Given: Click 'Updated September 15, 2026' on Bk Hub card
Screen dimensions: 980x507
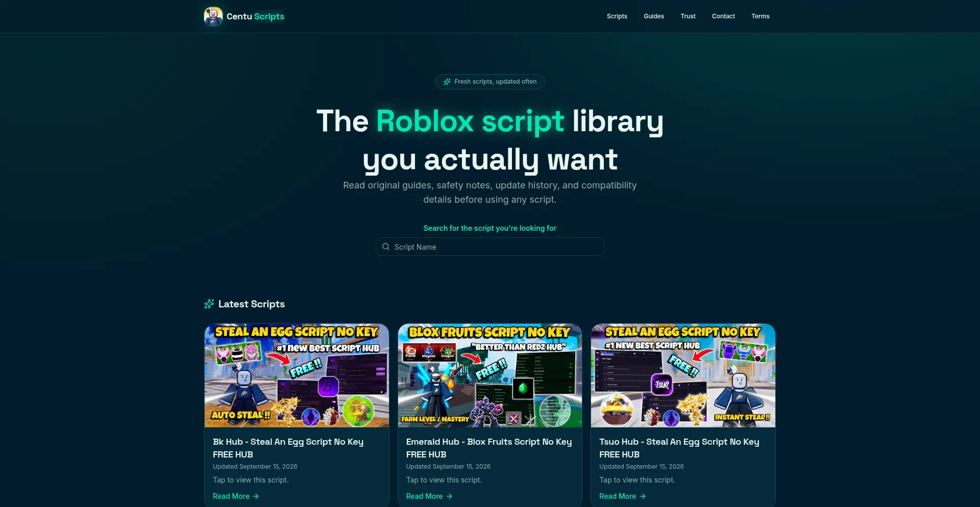Looking at the screenshot, I should click(x=255, y=467).
